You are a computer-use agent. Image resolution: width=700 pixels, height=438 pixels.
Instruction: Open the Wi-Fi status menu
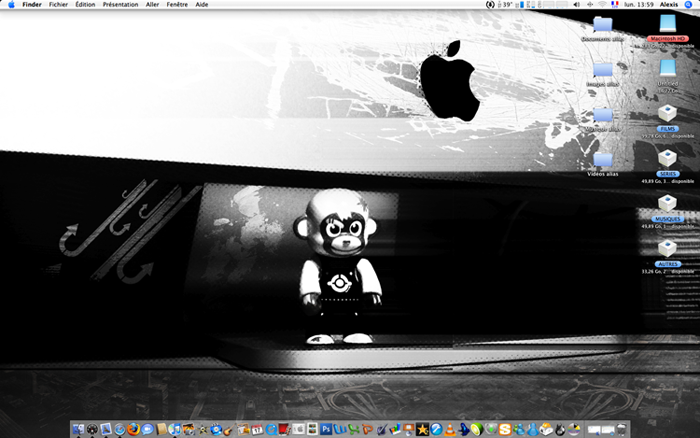click(x=602, y=5)
